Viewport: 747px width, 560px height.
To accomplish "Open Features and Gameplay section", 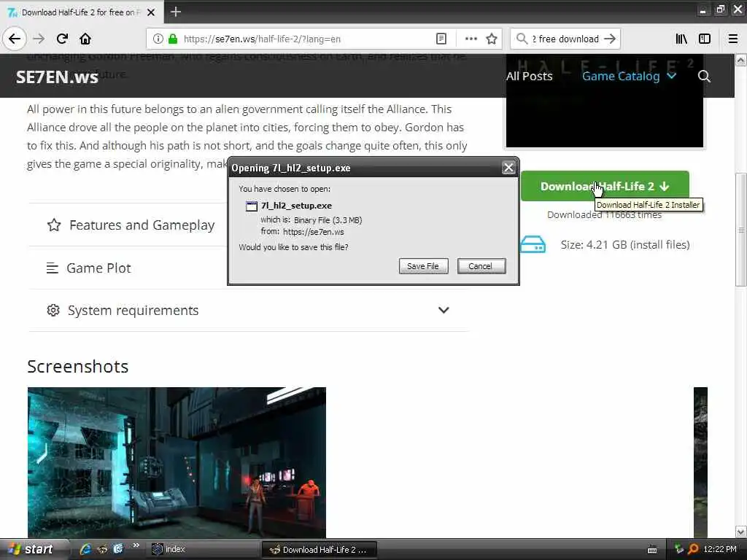I will click(142, 225).
